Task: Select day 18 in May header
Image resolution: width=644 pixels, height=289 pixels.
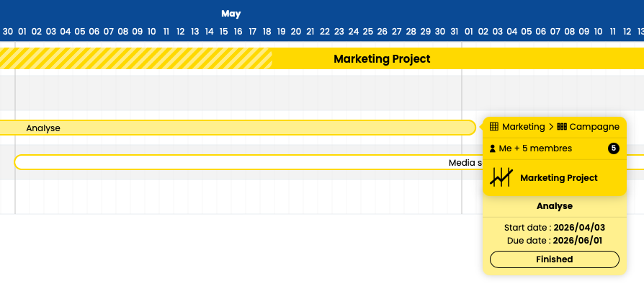Action: tap(267, 32)
